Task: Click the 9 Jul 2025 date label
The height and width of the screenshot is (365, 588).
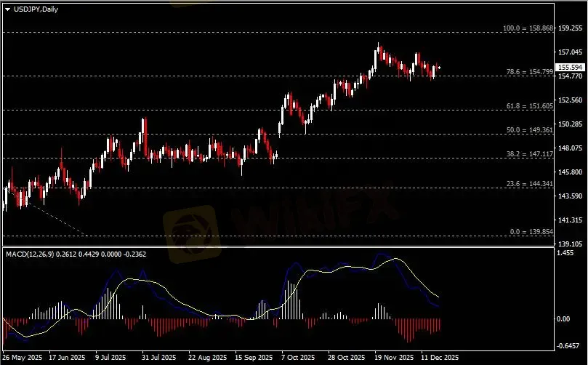Action: [110, 358]
